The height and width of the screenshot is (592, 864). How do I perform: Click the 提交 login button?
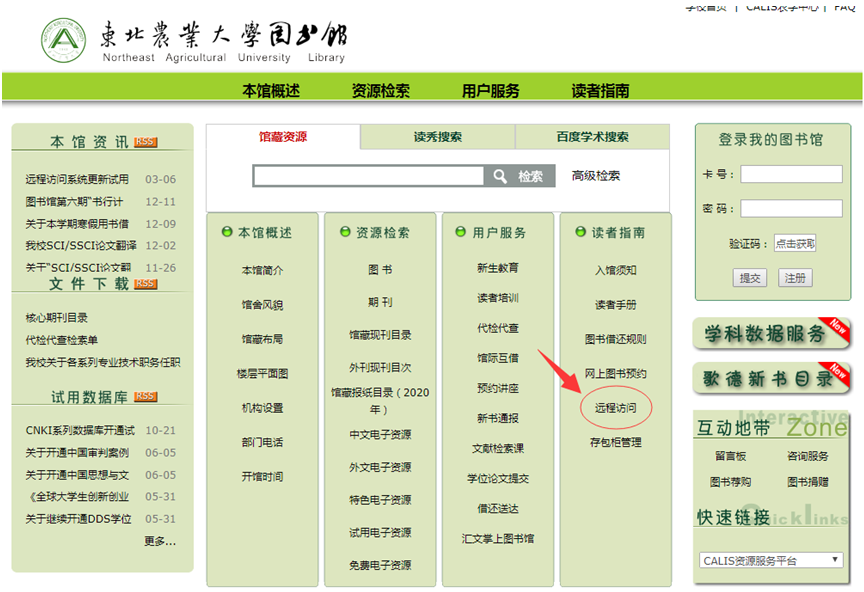pyautogui.click(x=750, y=278)
